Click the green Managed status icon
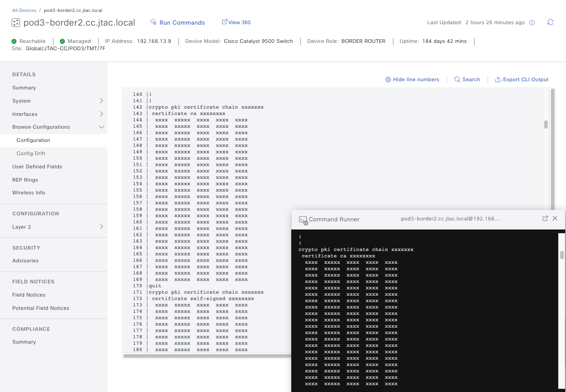 pyautogui.click(x=62, y=41)
